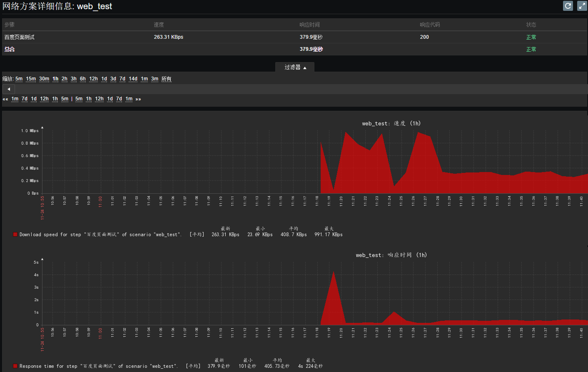Toggle fullscreen mode with the expand icon

[x=582, y=6]
